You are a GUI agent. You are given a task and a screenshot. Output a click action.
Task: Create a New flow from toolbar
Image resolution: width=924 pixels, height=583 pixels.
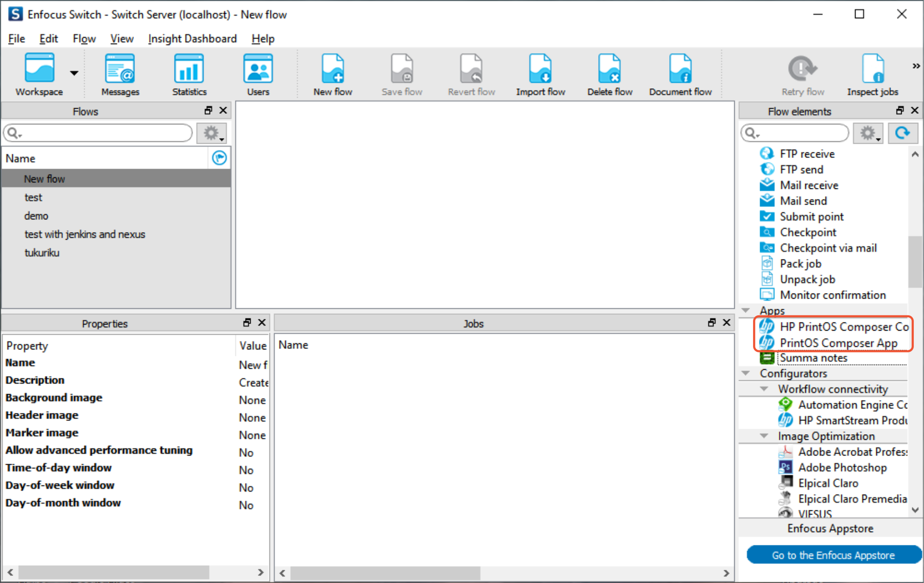pos(333,74)
